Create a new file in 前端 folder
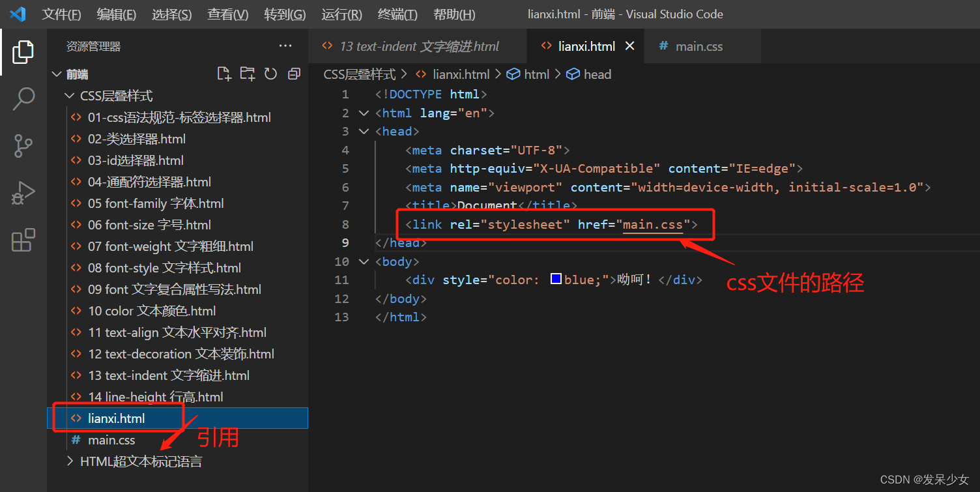Viewport: 980px width, 492px height. [x=224, y=74]
